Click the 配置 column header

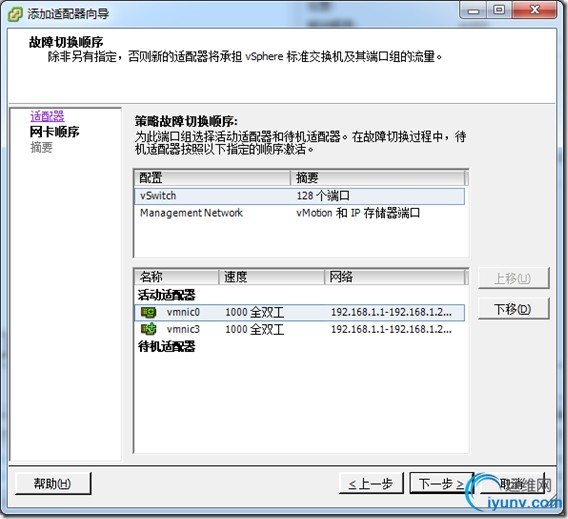click(x=212, y=178)
